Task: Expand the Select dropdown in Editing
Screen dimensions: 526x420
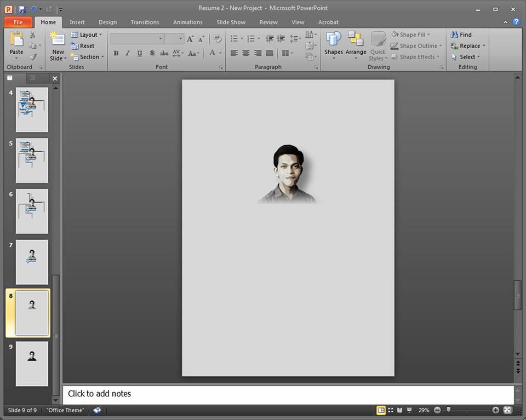Action: (467, 57)
